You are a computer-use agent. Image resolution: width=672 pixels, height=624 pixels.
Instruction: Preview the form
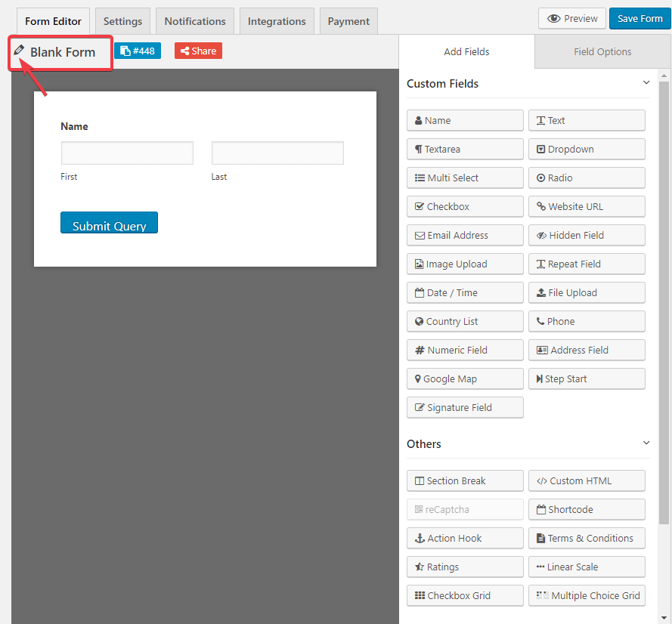[572, 18]
